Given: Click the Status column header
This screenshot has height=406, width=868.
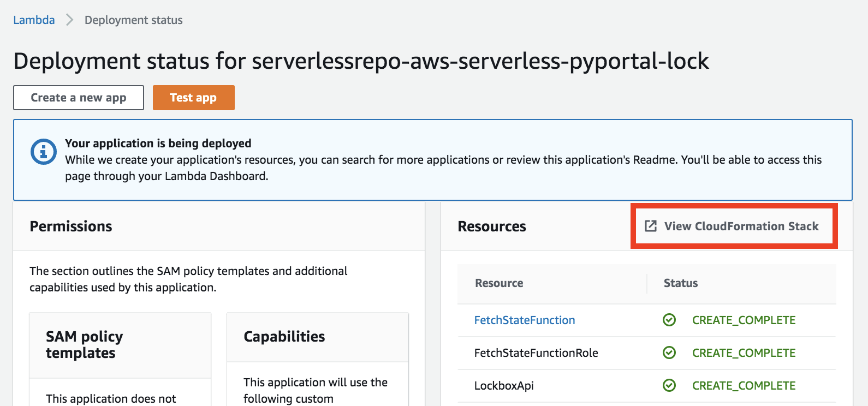Looking at the screenshot, I should (x=681, y=283).
